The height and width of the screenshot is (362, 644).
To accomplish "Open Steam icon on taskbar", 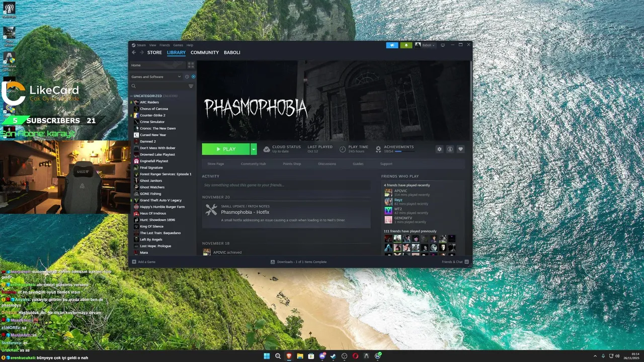I will coord(333,356).
